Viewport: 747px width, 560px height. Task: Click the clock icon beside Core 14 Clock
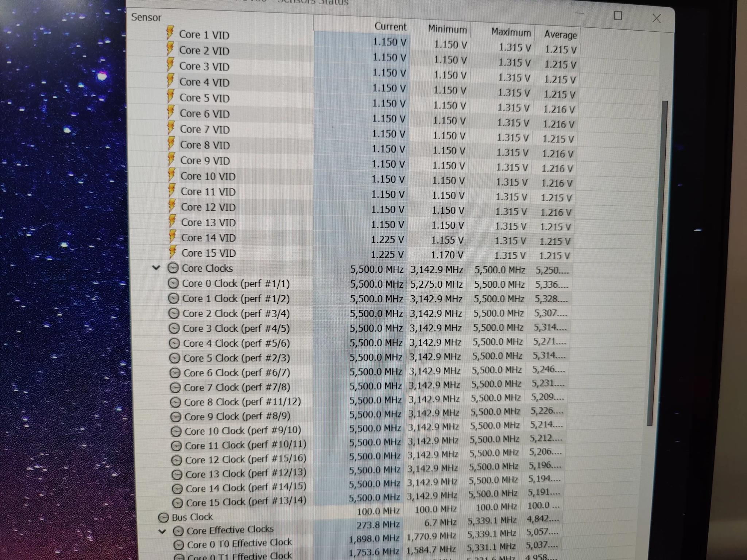tap(177, 489)
